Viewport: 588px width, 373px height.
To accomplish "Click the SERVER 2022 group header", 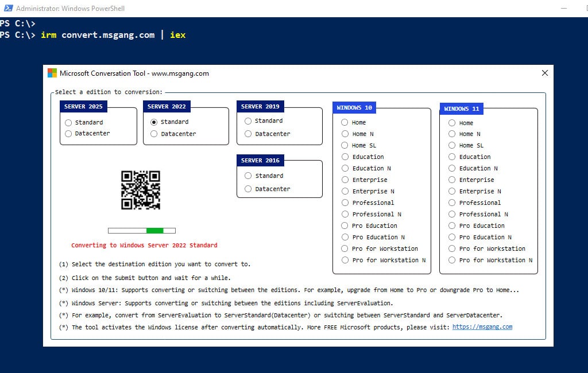I will [x=167, y=107].
